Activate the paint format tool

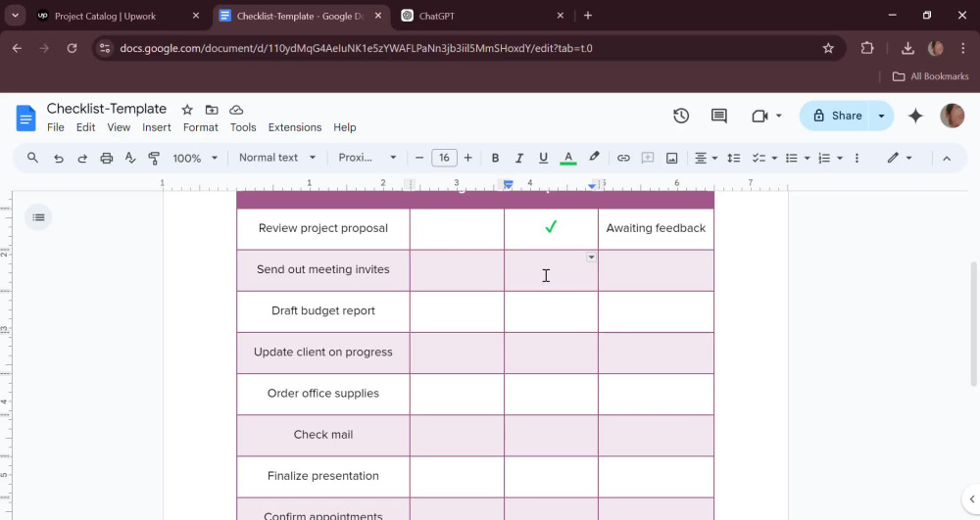pyautogui.click(x=154, y=158)
